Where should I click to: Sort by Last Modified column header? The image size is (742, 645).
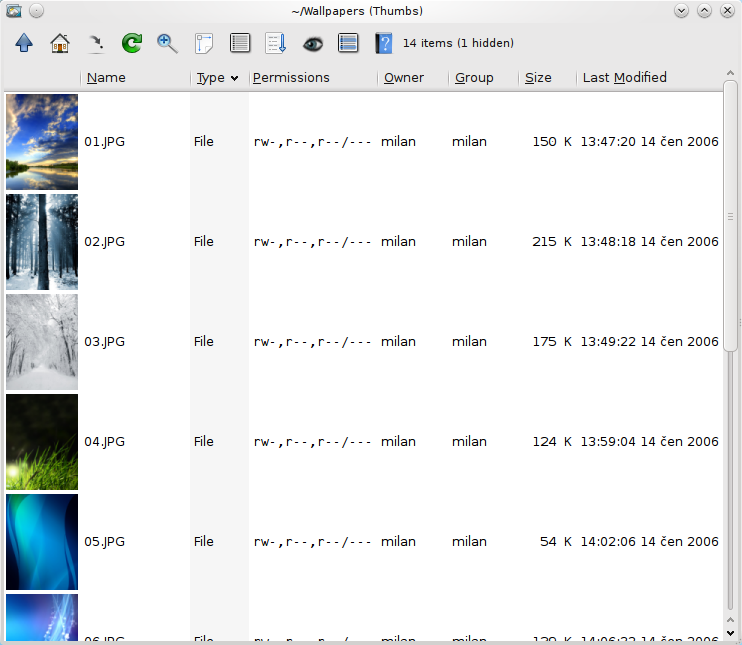tap(625, 78)
